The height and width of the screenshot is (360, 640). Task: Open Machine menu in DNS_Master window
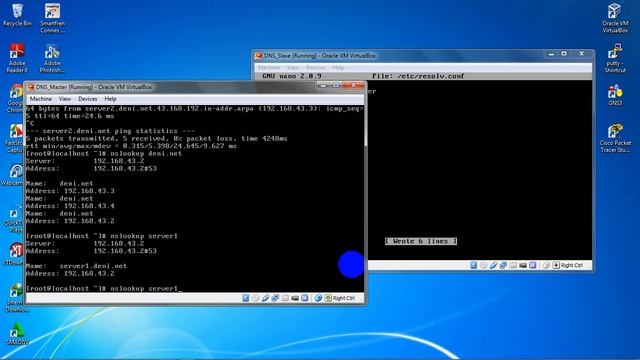pyautogui.click(x=41, y=99)
